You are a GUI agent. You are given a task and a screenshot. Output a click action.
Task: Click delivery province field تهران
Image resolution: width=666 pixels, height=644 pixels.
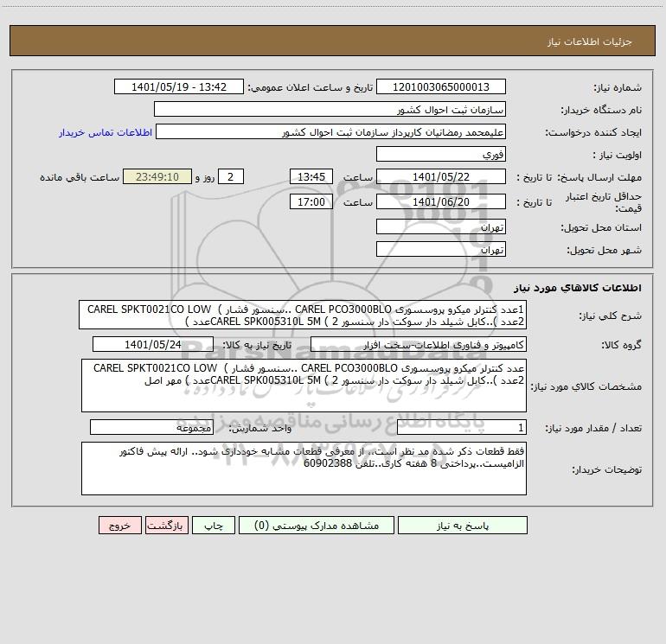point(441,226)
